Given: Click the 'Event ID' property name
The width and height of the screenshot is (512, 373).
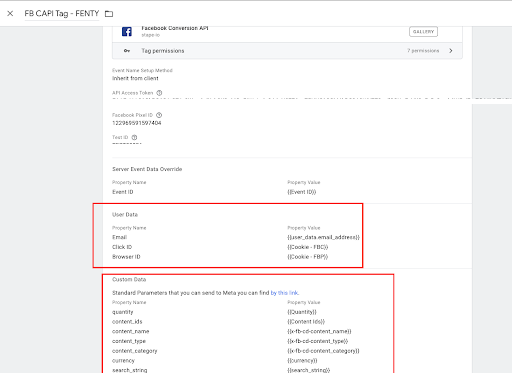Looking at the screenshot, I should coord(123,192).
